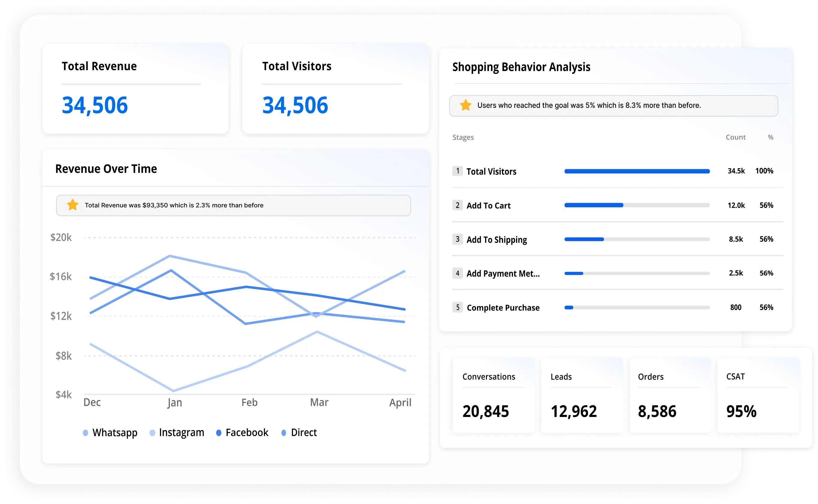818x504 pixels.
Task: Click the Whatsapp legend dot
Action: click(x=85, y=433)
